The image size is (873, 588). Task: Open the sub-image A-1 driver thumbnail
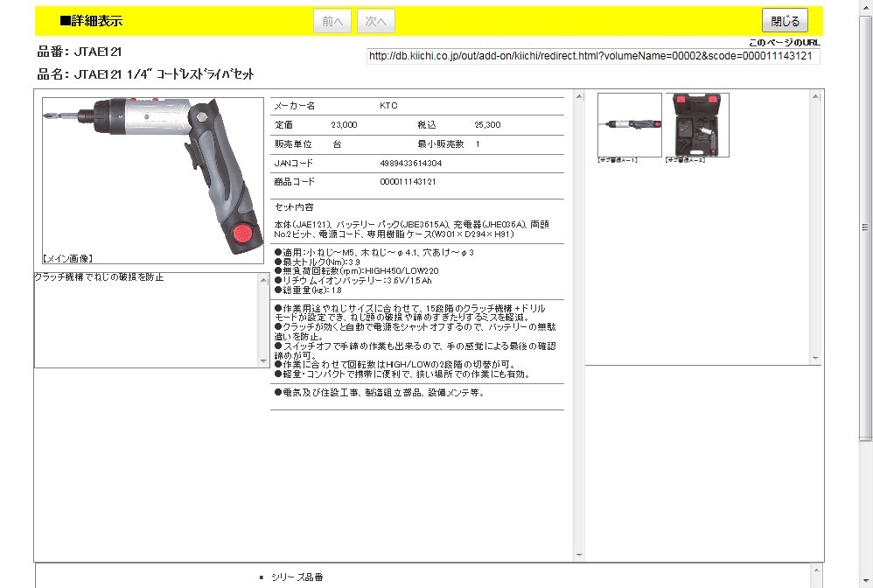coord(630,125)
